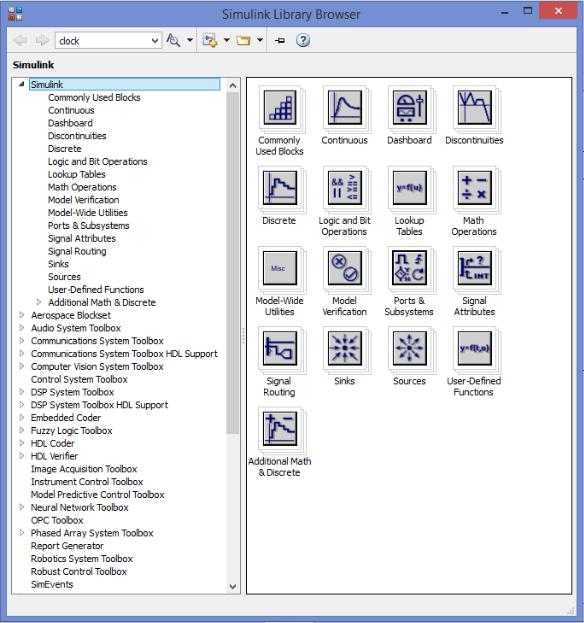Click the new model toolbar icon

tap(210, 40)
